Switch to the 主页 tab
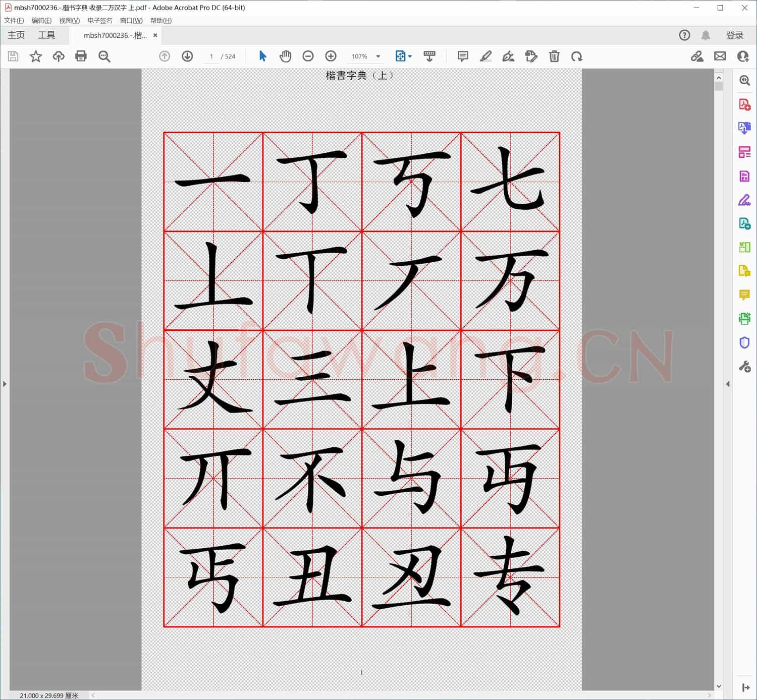The image size is (757, 700). pos(16,35)
